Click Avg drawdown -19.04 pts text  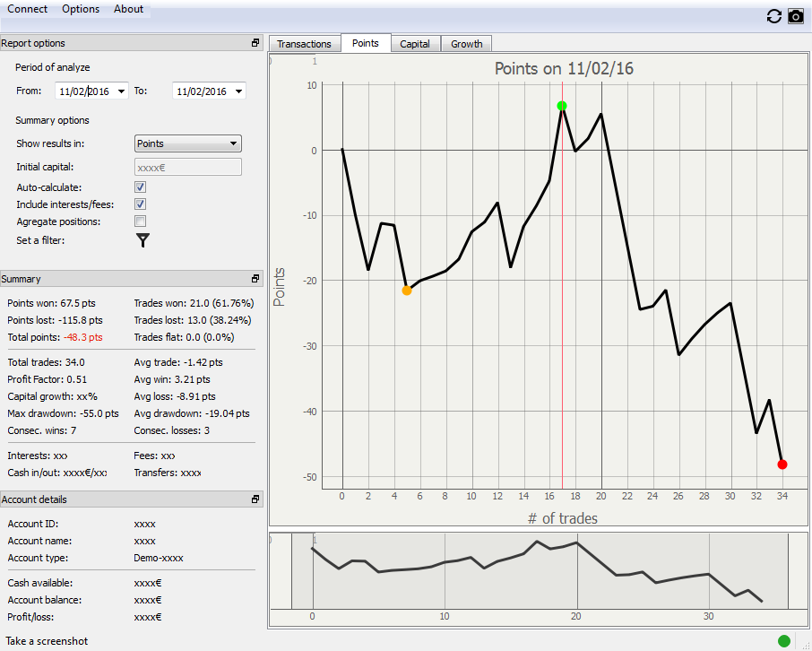(x=192, y=413)
